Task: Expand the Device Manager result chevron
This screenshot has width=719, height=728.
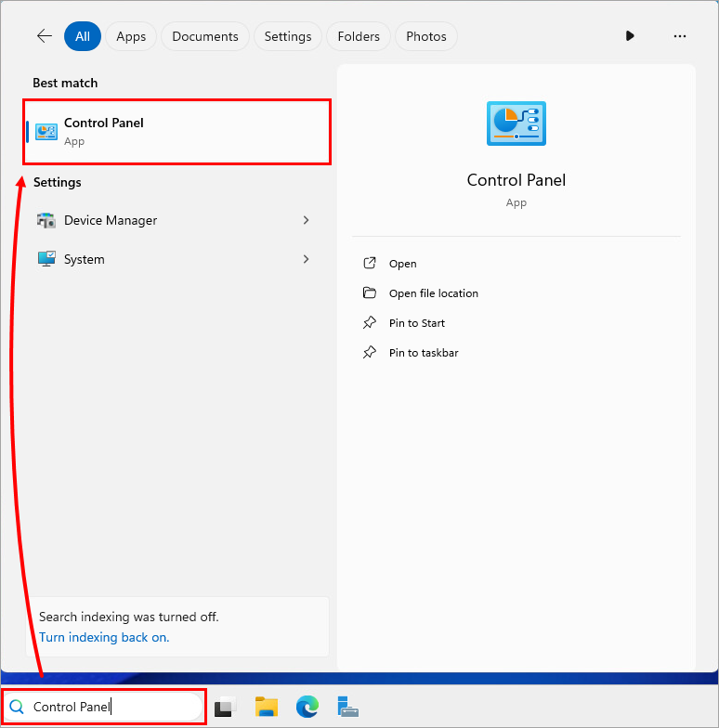Action: [x=306, y=220]
